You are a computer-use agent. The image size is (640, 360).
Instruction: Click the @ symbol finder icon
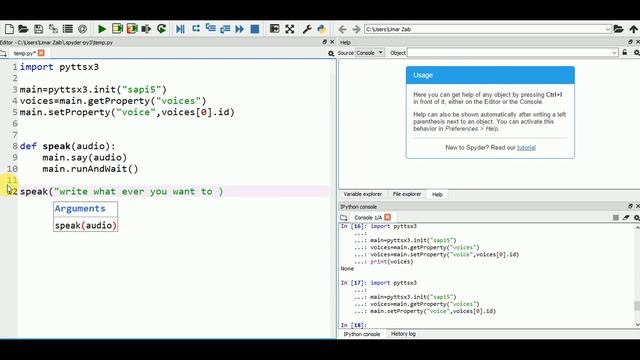(x=82, y=29)
